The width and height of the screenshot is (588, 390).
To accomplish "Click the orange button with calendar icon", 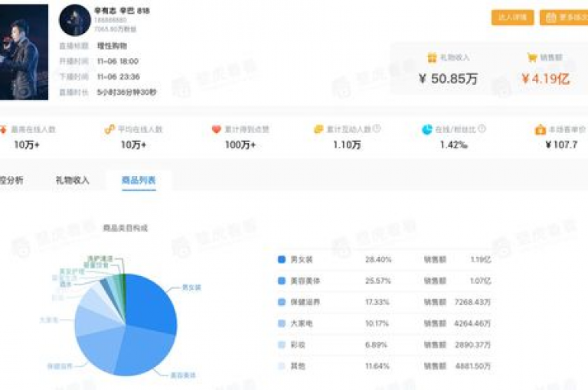I will (x=564, y=18).
